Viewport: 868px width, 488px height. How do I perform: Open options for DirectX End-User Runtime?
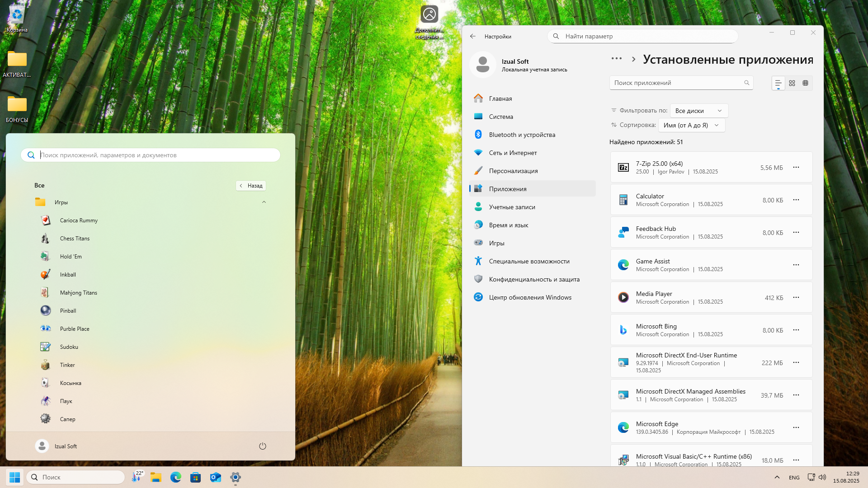point(796,362)
